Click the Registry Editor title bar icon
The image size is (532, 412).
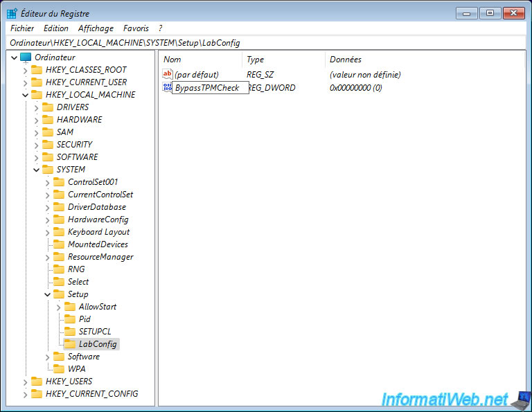tap(12, 13)
